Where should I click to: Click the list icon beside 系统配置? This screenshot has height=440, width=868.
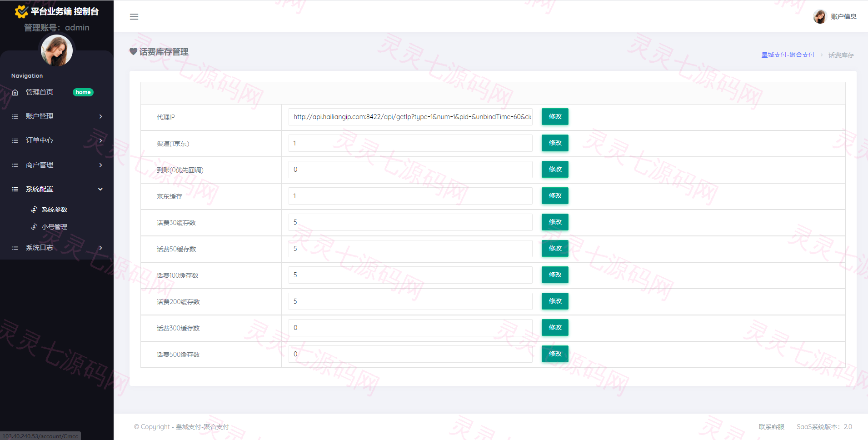(x=15, y=189)
